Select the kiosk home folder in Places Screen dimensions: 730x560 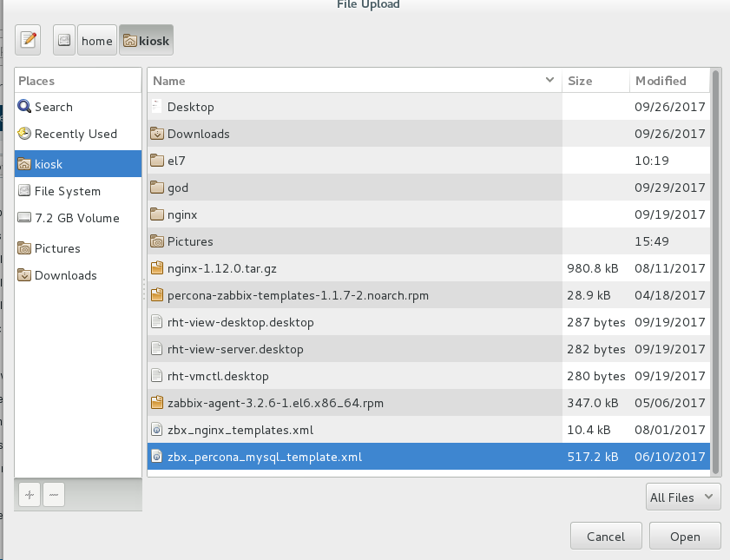(78, 164)
